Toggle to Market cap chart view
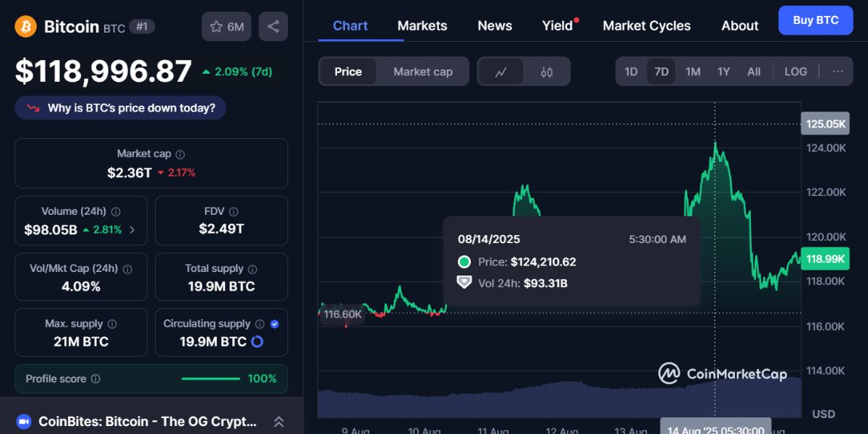Screen dimensions: 868x434 click(x=422, y=71)
